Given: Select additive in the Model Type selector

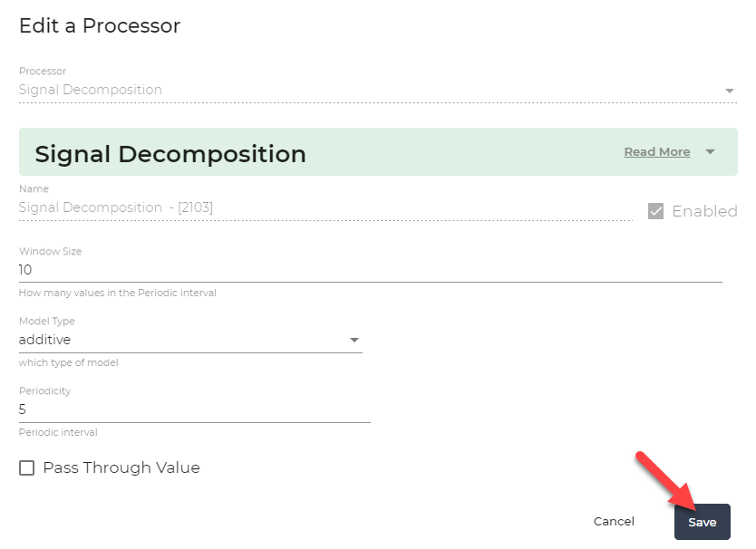Looking at the screenshot, I should point(181,339).
